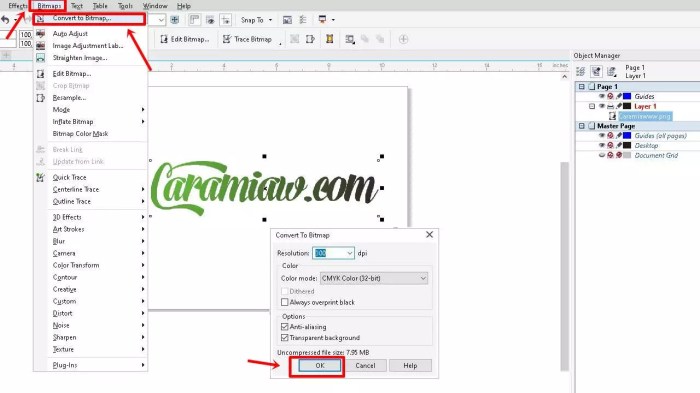Click the show grid eye icon in toolbar

pos(210,20)
